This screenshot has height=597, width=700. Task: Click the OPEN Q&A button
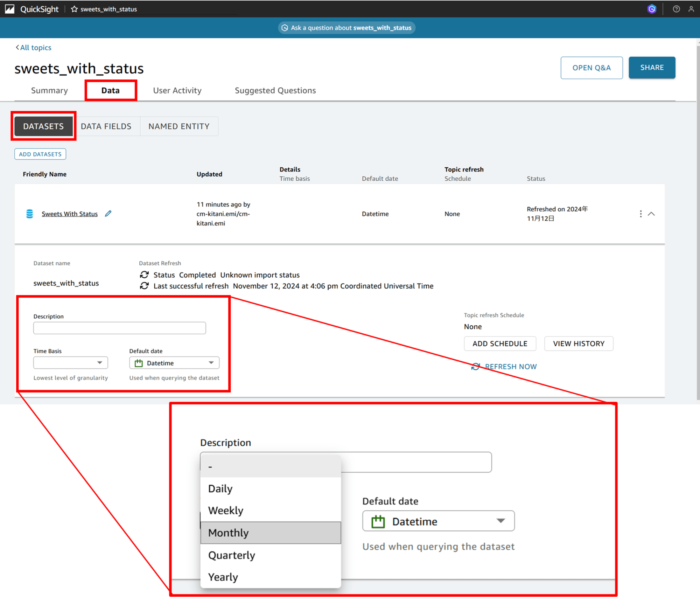pyautogui.click(x=591, y=68)
